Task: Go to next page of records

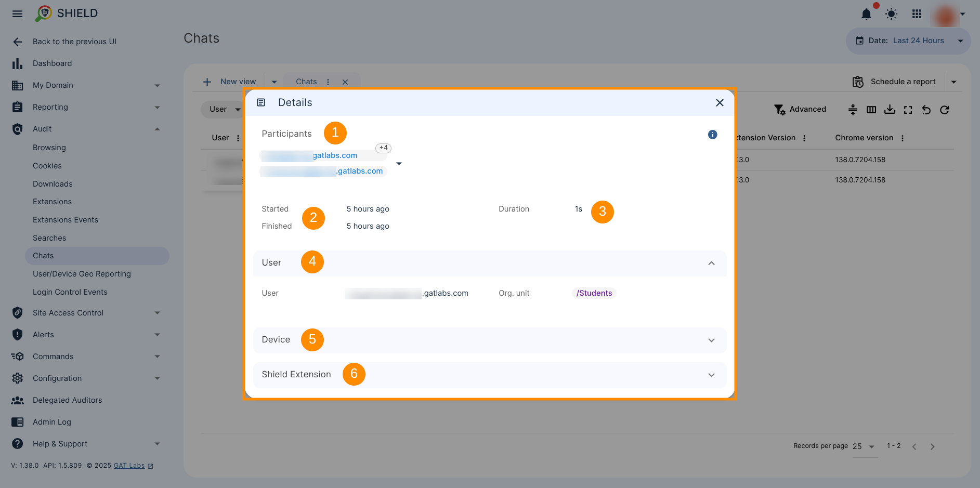Action: point(932,446)
